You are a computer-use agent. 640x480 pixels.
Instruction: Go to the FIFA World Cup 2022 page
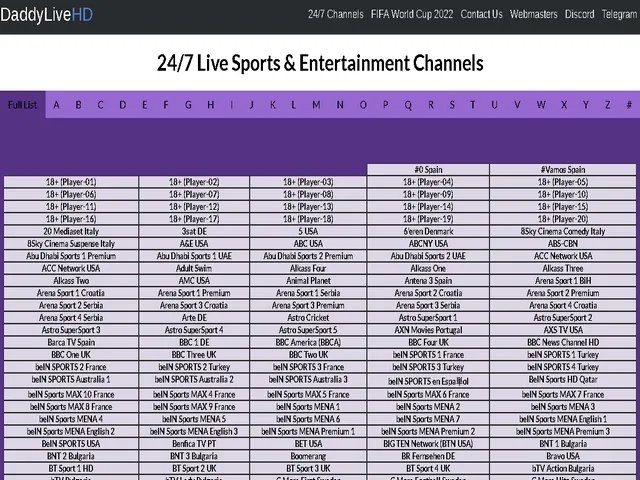point(413,15)
